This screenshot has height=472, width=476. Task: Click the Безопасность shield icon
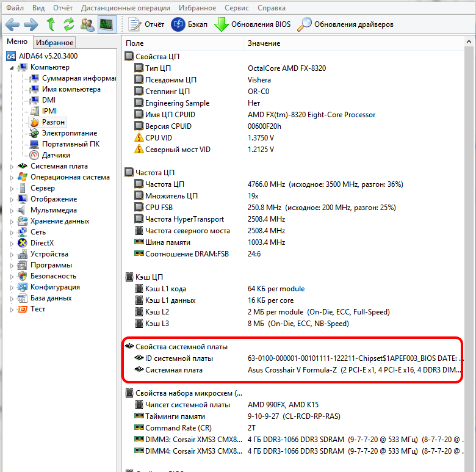pyautogui.click(x=23, y=276)
